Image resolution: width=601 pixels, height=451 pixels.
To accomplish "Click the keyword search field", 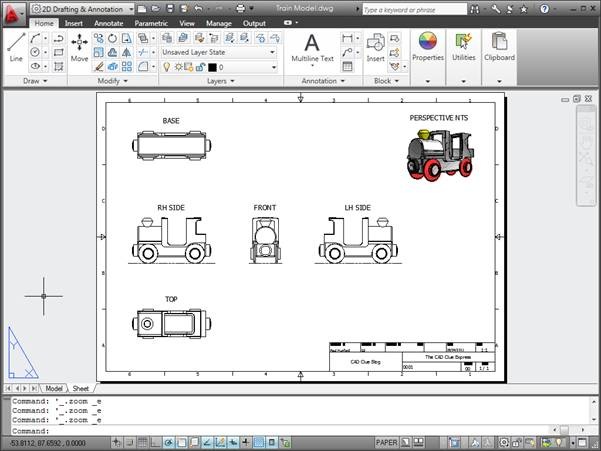I will (x=414, y=10).
